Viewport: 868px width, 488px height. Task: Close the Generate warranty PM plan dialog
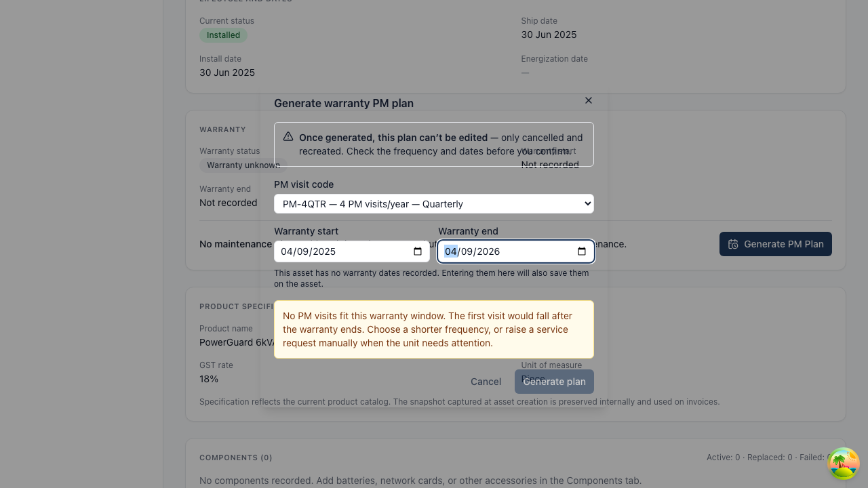pyautogui.click(x=589, y=100)
